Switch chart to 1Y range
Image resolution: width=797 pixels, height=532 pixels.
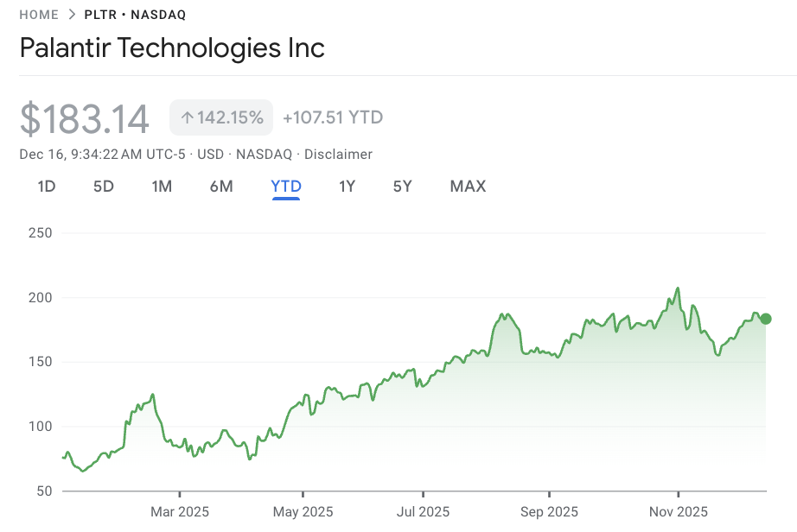[347, 187]
